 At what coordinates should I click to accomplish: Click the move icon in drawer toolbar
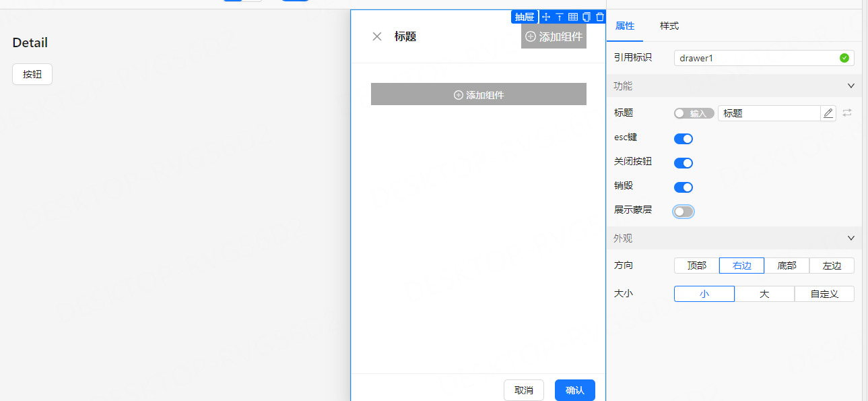(546, 17)
